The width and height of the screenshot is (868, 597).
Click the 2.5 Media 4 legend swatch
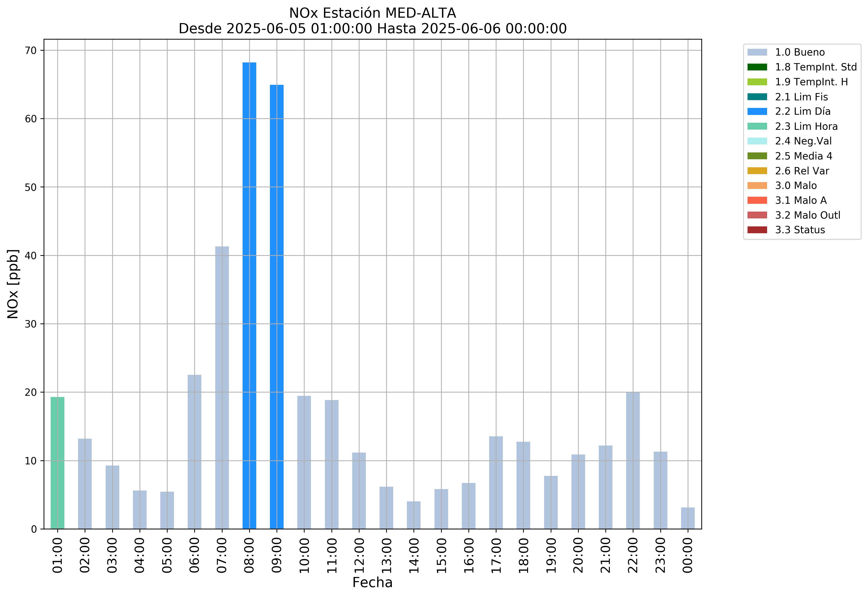[757, 156]
